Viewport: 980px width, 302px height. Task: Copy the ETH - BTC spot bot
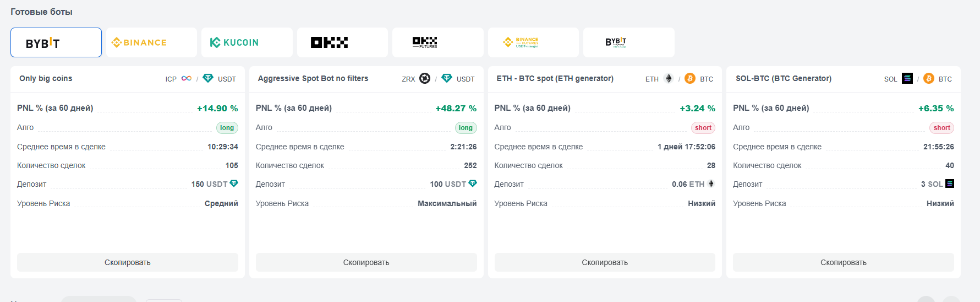(605, 262)
